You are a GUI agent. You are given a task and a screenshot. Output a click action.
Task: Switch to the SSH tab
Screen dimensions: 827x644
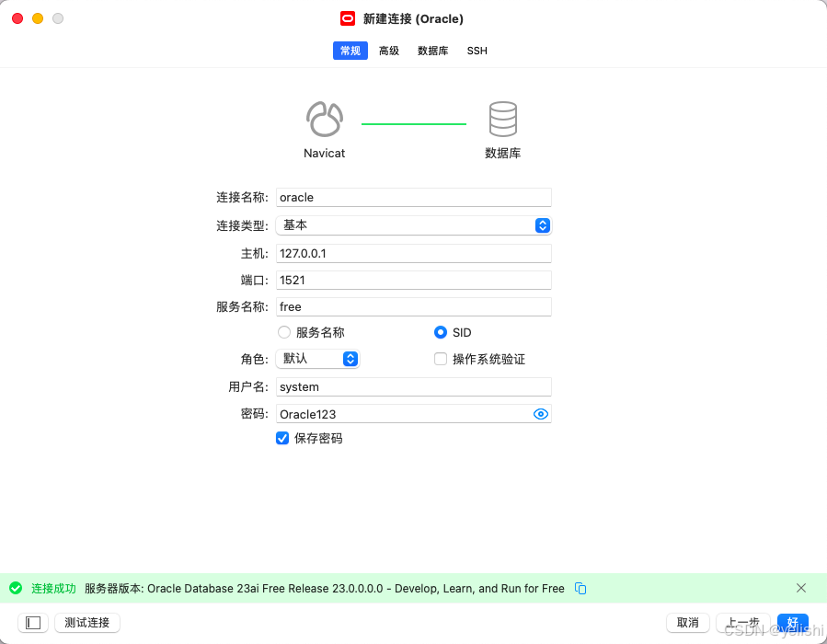pyautogui.click(x=477, y=51)
